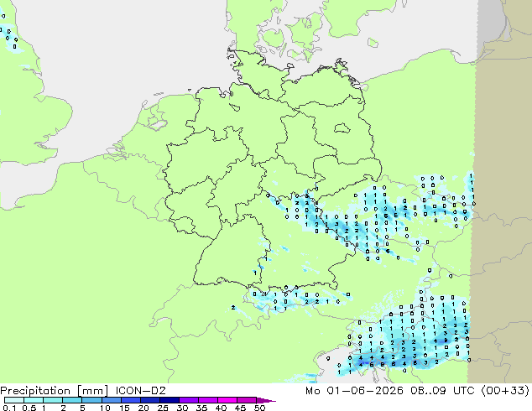Click the 0.1–0.5 mm legend color swatch
This screenshot has width=532, height=411.
point(14,400)
